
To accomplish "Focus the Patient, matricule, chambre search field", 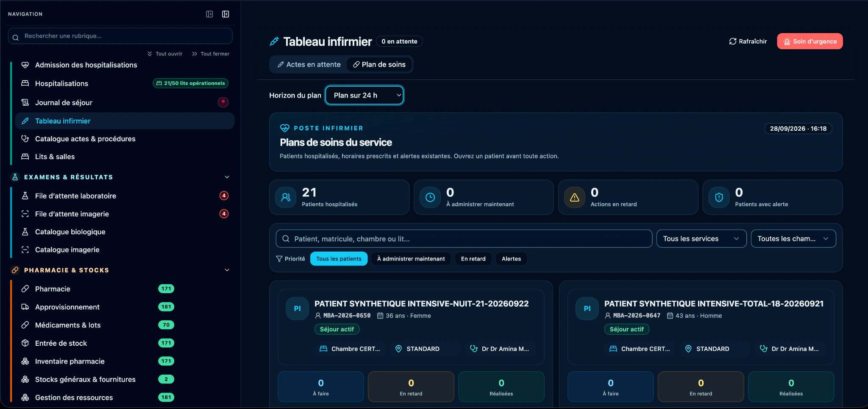I will [x=464, y=238].
